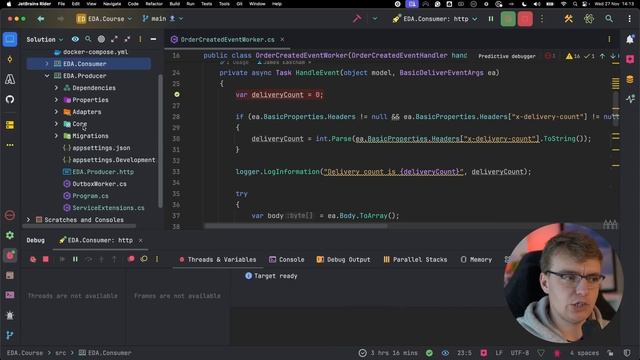Toggle inspection eye icon in status bar
Viewport: 640px width, 360px height.
pyautogui.click(x=445, y=353)
